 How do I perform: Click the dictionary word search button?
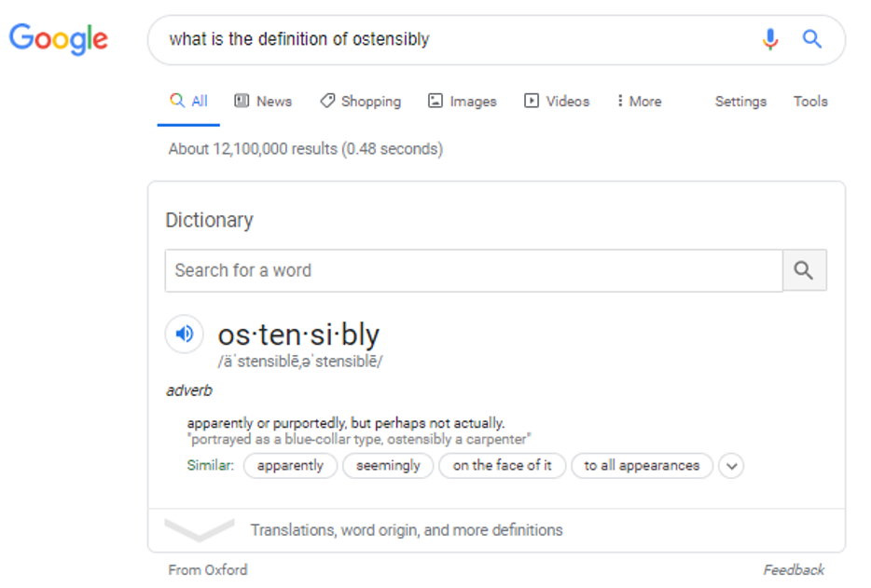click(x=804, y=270)
